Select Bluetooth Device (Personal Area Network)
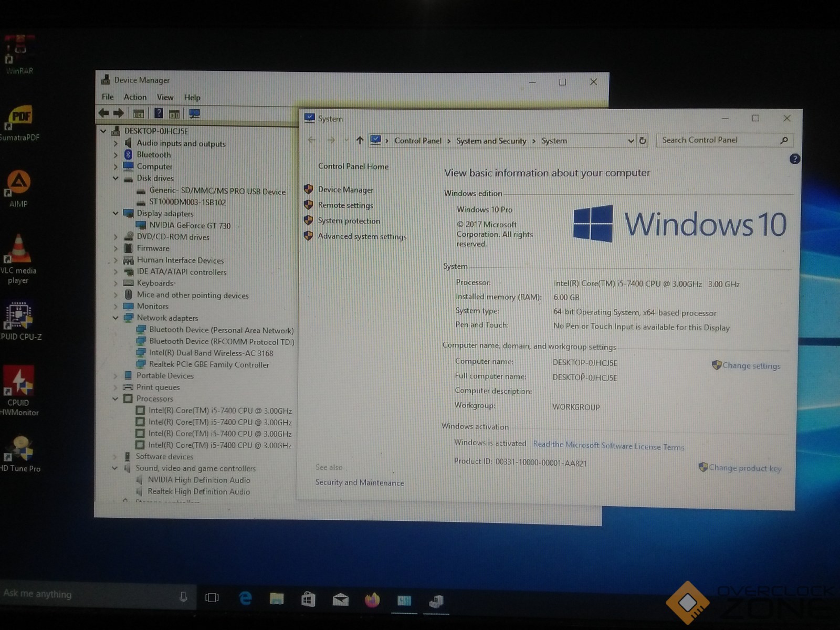 tap(222, 330)
